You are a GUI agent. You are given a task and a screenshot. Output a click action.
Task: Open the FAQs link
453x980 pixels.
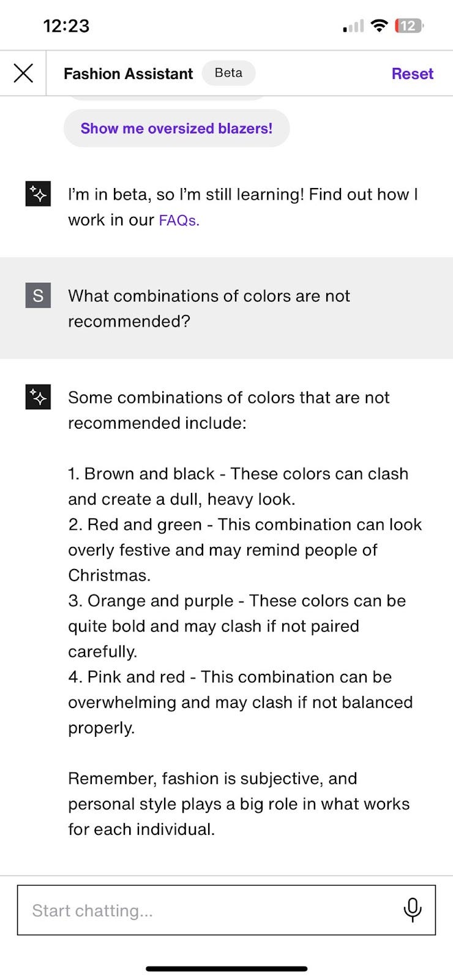coord(179,221)
